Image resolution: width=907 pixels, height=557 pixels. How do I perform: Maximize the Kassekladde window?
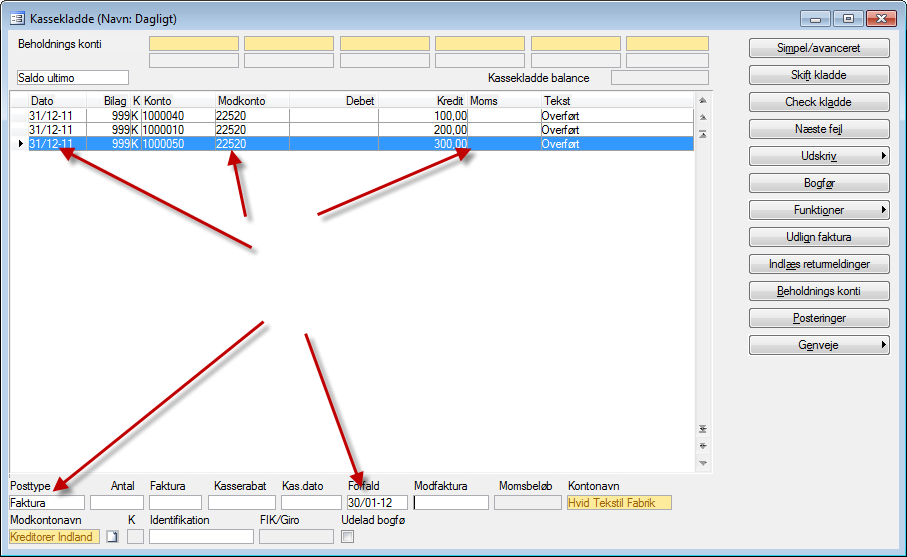(x=848, y=19)
